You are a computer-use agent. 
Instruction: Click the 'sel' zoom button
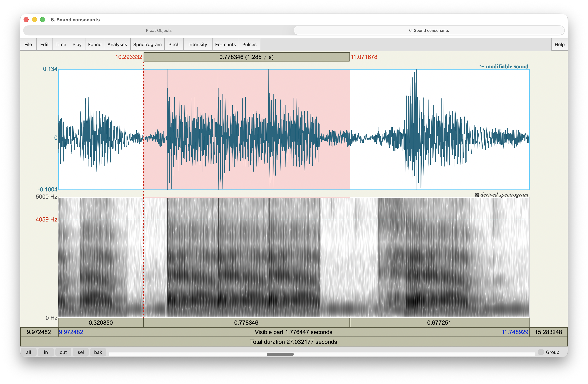[x=81, y=352]
